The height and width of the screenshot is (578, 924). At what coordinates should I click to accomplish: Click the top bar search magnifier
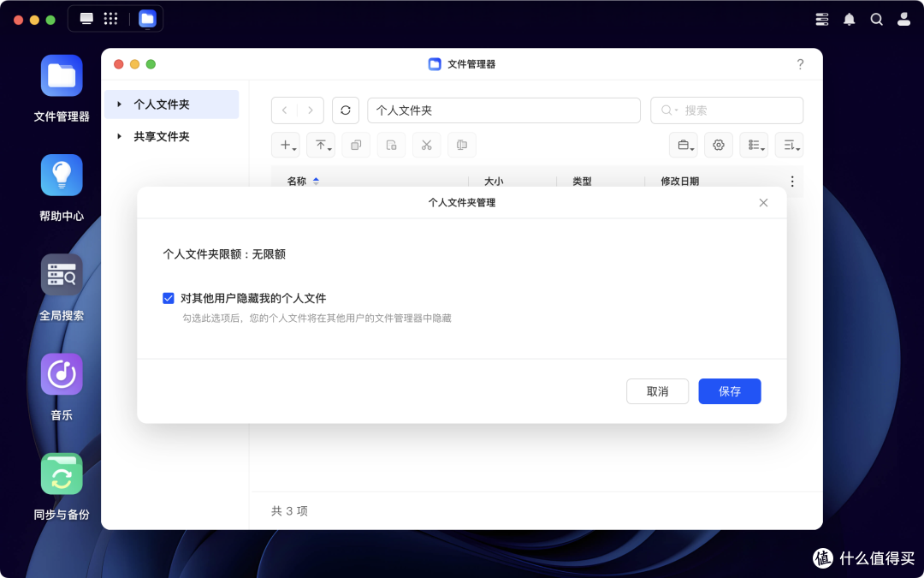(x=876, y=20)
